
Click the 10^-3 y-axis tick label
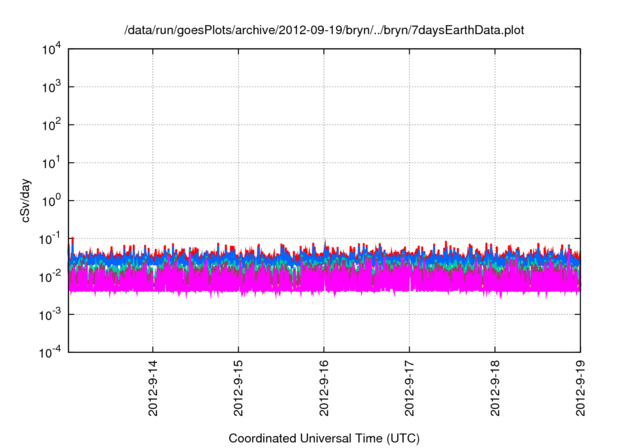point(50,314)
